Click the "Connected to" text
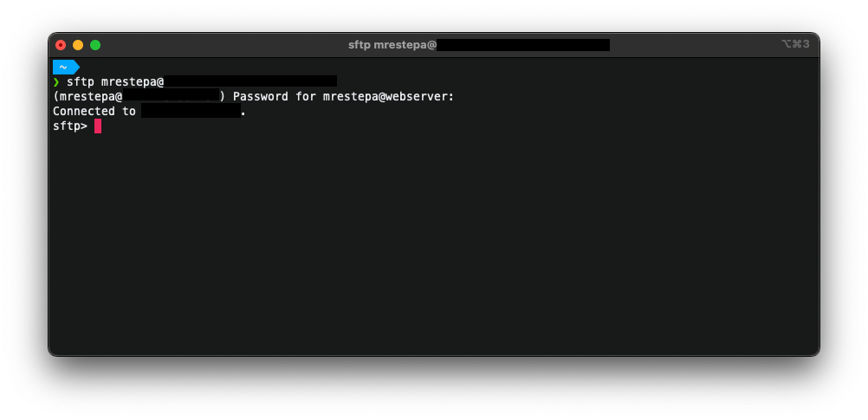This screenshot has height=420, width=868. click(94, 111)
